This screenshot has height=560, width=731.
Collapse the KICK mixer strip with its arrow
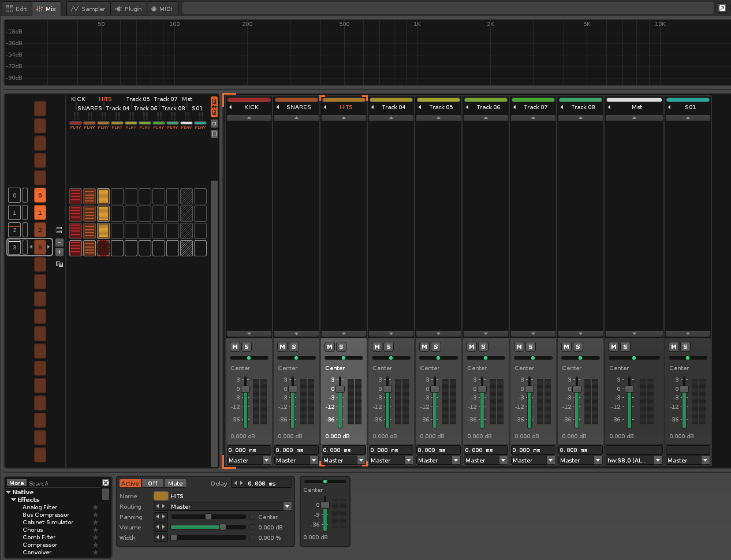point(230,107)
